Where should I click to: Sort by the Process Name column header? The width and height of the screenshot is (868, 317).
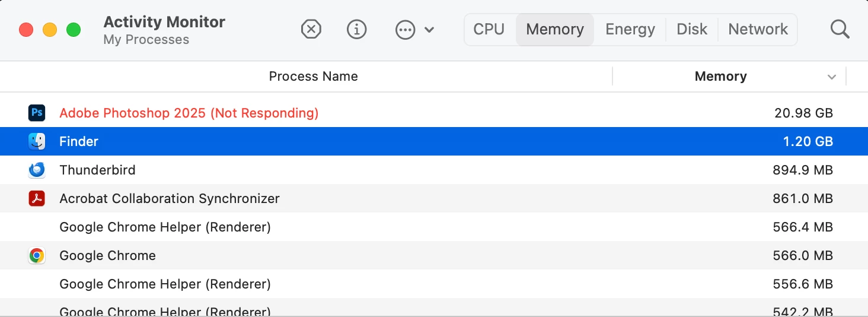(313, 77)
